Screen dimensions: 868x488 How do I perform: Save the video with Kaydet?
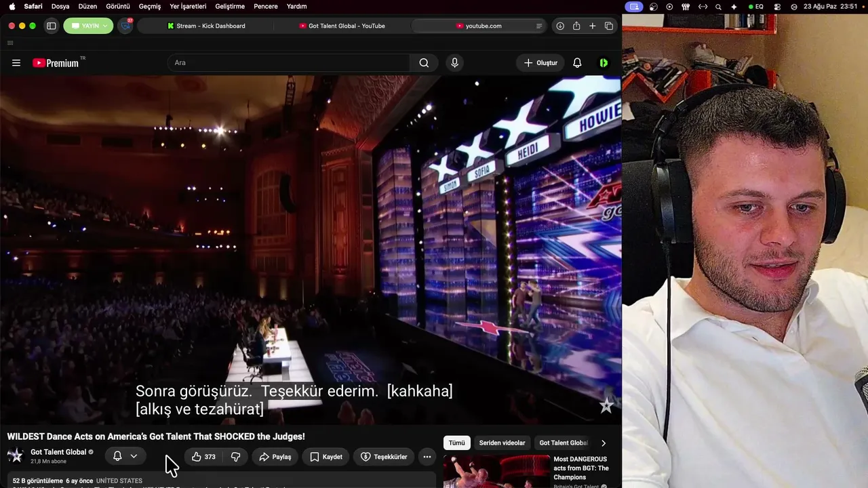pos(326,457)
